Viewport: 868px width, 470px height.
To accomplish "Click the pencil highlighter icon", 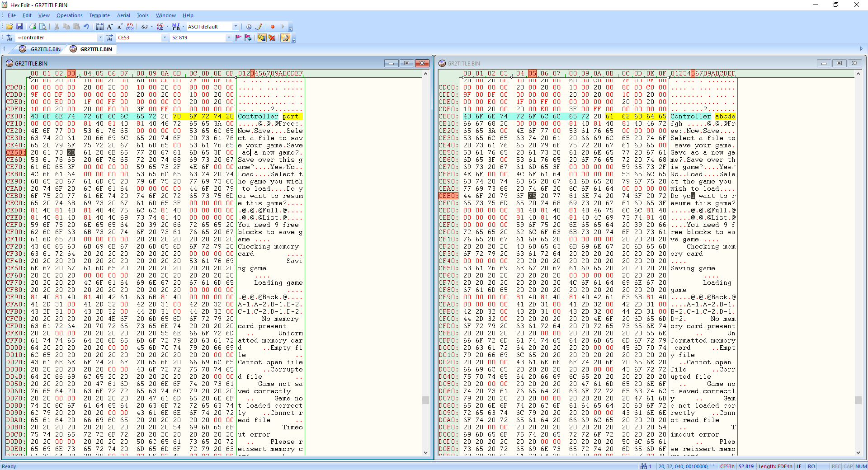I will 259,27.
